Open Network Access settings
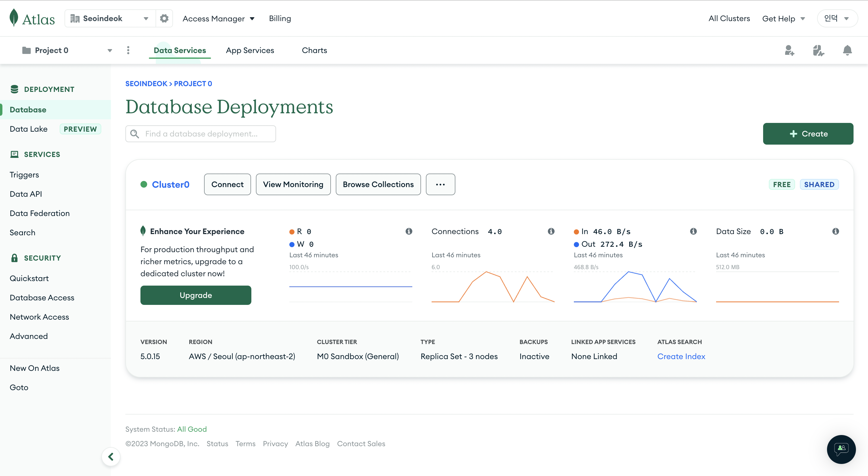 (39, 317)
